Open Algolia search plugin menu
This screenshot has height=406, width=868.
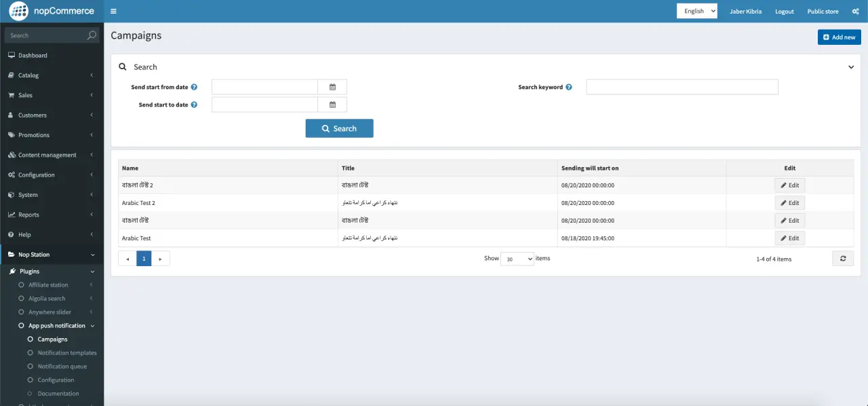(x=47, y=299)
